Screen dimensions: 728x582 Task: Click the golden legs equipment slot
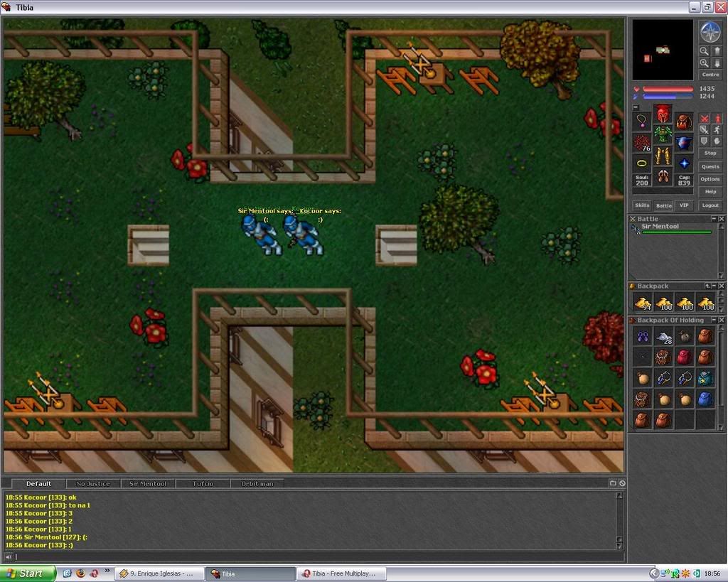tap(663, 156)
